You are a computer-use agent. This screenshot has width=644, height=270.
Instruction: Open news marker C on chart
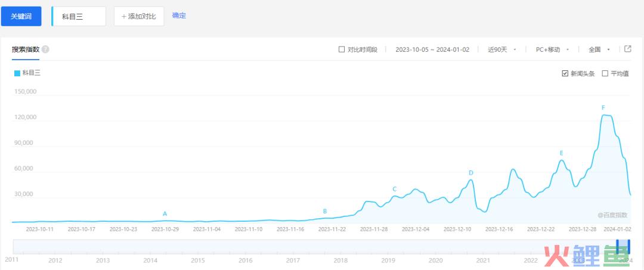[x=394, y=189]
